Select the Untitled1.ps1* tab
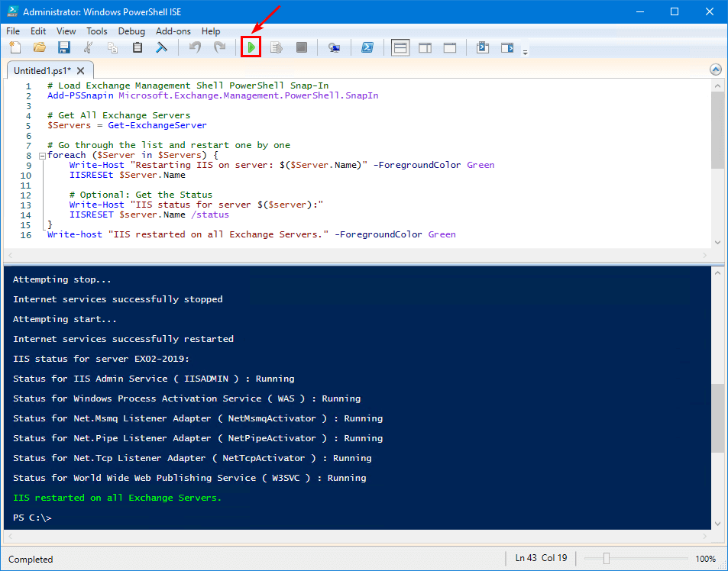The width and height of the screenshot is (728, 571). (42, 70)
